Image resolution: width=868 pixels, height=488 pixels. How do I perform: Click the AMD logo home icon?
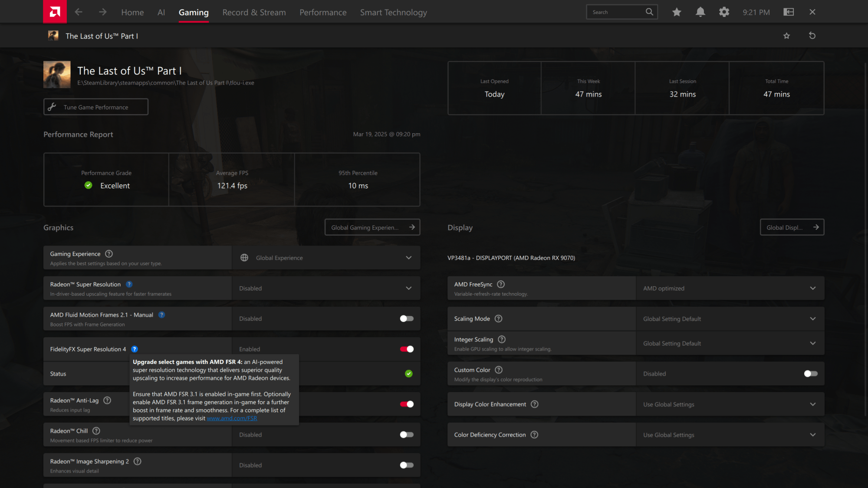(x=55, y=12)
